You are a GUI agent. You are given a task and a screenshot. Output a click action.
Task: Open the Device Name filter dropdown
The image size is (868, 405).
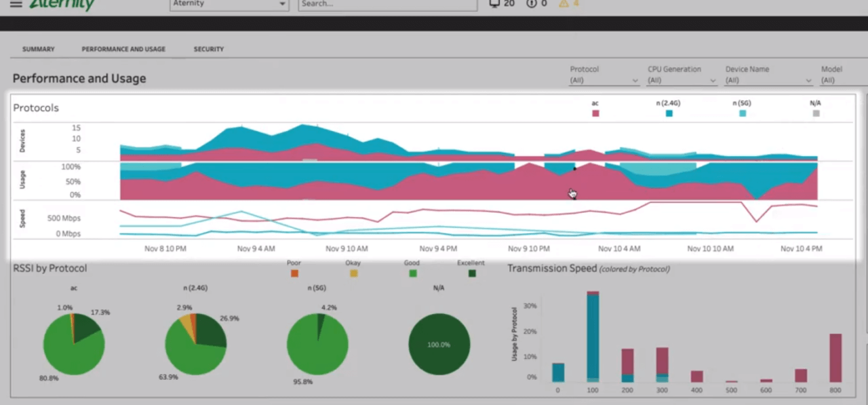pos(807,80)
